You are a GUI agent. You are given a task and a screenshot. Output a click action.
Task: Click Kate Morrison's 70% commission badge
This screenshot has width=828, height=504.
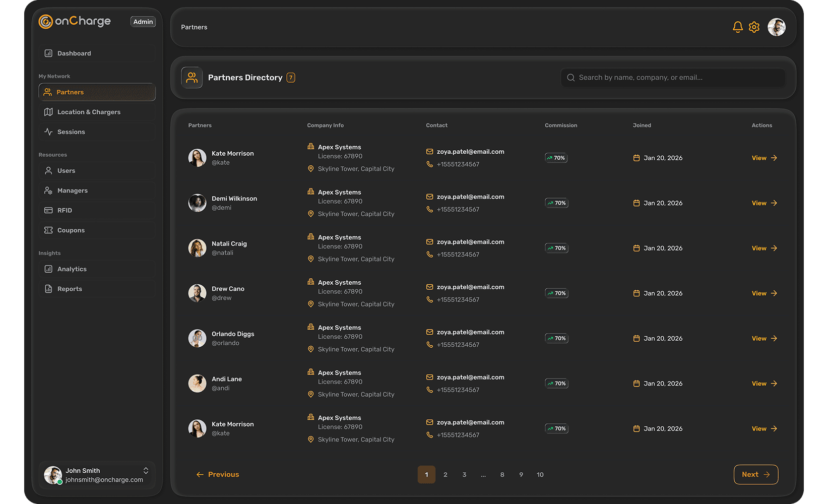coord(556,157)
